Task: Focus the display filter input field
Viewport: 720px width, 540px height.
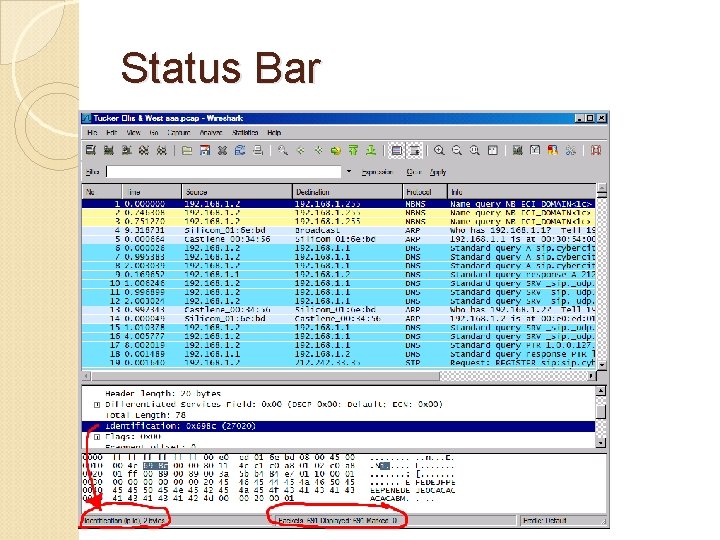Action: tap(224, 172)
